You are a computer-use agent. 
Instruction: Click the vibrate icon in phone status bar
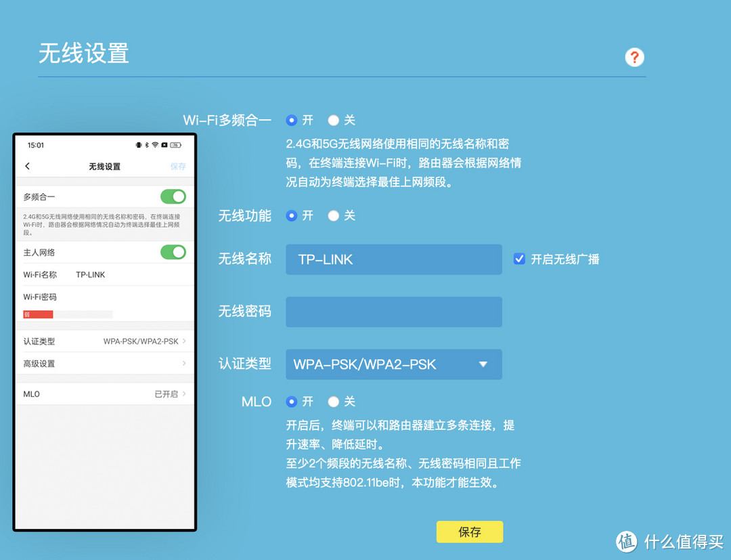[x=139, y=145]
